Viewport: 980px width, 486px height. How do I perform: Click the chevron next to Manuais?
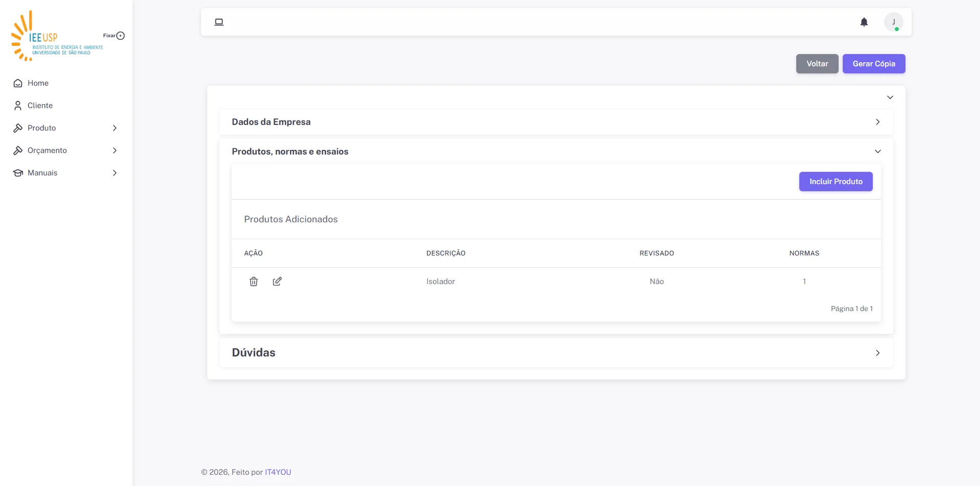point(115,173)
